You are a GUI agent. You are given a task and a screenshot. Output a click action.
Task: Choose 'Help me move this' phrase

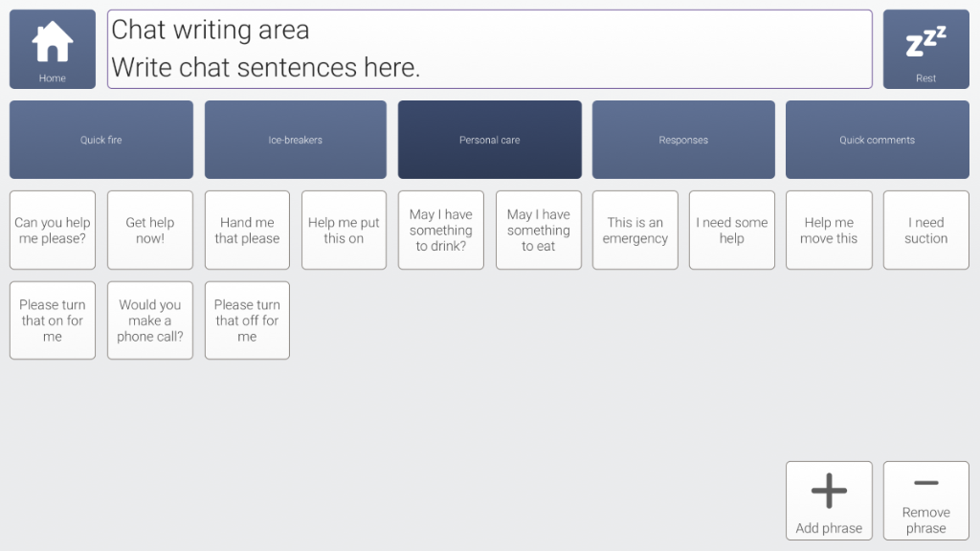tap(829, 231)
